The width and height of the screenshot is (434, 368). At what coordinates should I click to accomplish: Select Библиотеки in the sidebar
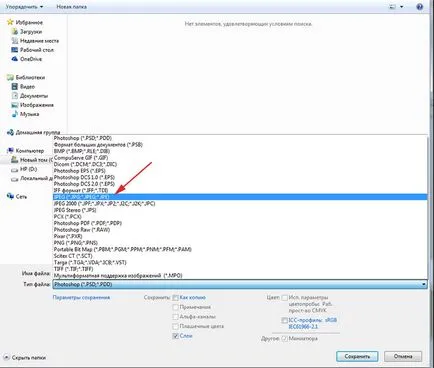pyautogui.click(x=30, y=77)
